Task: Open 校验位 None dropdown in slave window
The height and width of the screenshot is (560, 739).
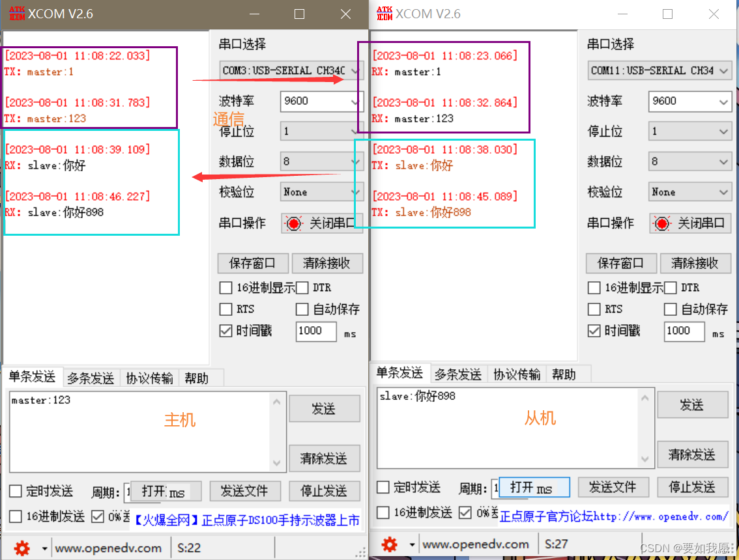Action: coord(690,191)
